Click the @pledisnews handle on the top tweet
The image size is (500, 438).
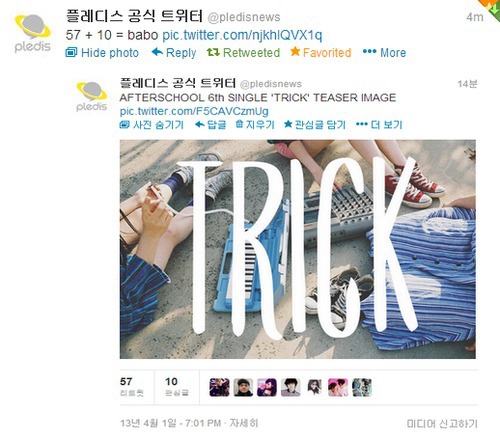[244, 17]
